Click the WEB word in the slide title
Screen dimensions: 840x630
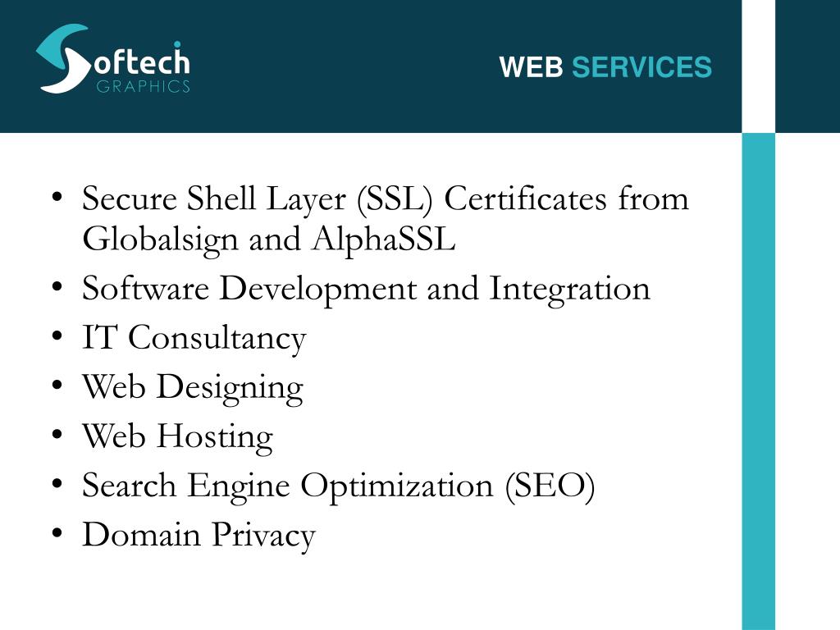tap(531, 67)
